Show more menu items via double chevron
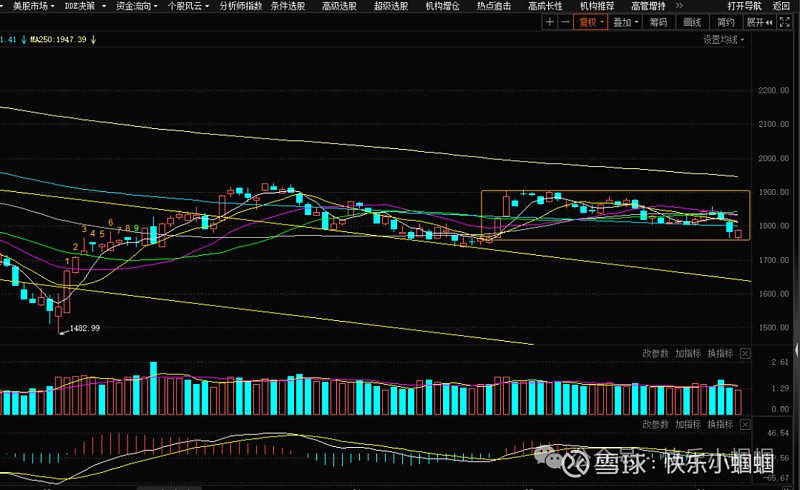This screenshot has width=800, height=490. click(679, 6)
